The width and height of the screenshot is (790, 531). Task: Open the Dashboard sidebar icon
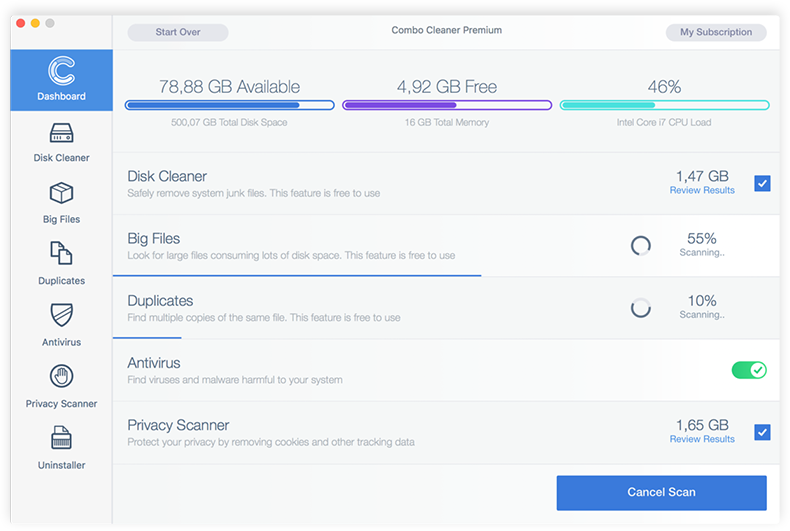click(x=61, y=71)
